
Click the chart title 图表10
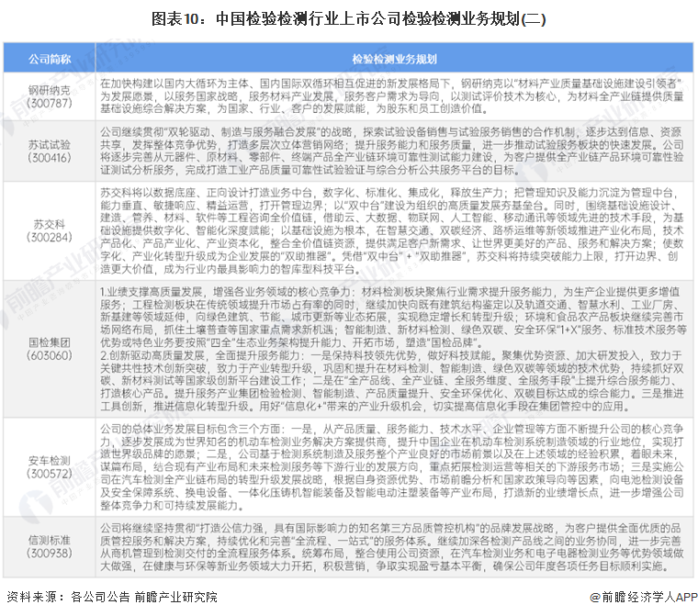(x=349, y=19)
